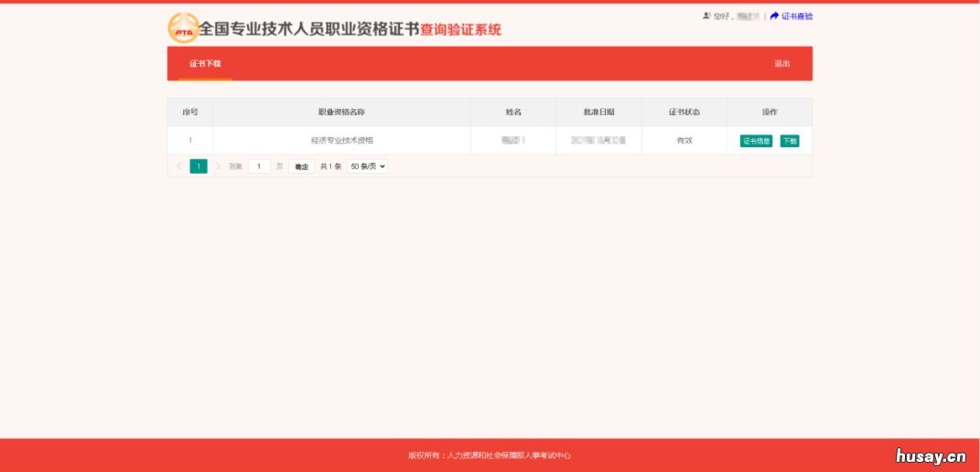Click the 证书状态 column header
The width and height of the screenshot is (980, 472).
(684, 112)
